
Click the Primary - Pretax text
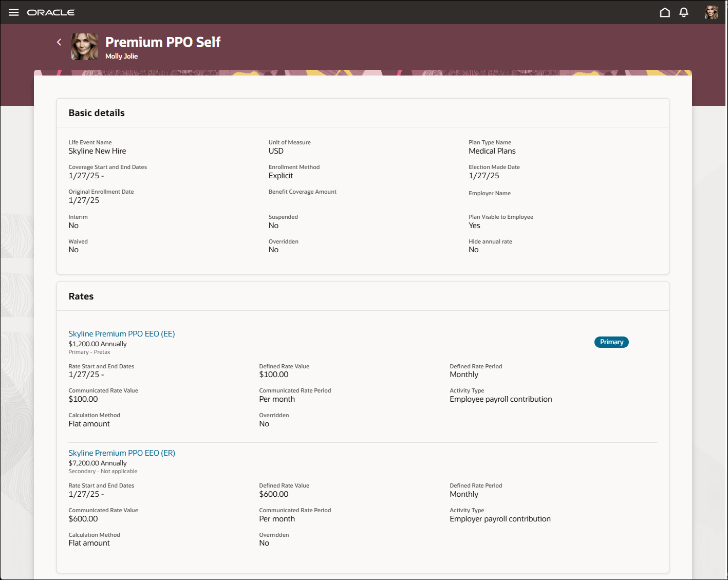(x=89, y=352)
